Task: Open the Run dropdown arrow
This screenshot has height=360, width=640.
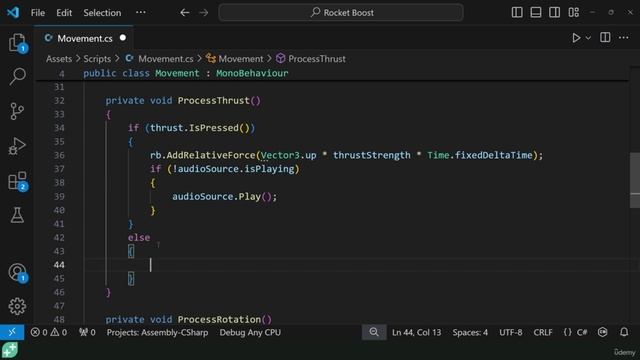Action: click(588, 38)
